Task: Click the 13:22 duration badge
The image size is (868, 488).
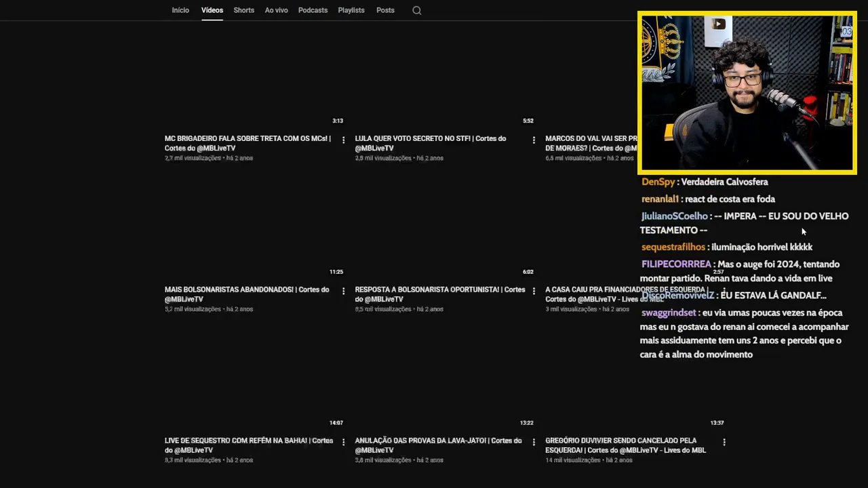Action: pyautogui.click(x=527, y=423)
